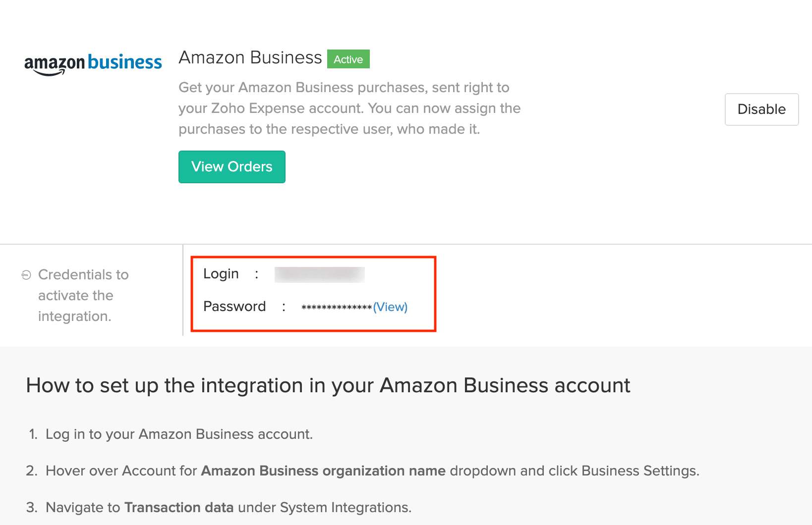
Task: Click the Business Settings text in step 2
Action: click(x=639, y=471)
